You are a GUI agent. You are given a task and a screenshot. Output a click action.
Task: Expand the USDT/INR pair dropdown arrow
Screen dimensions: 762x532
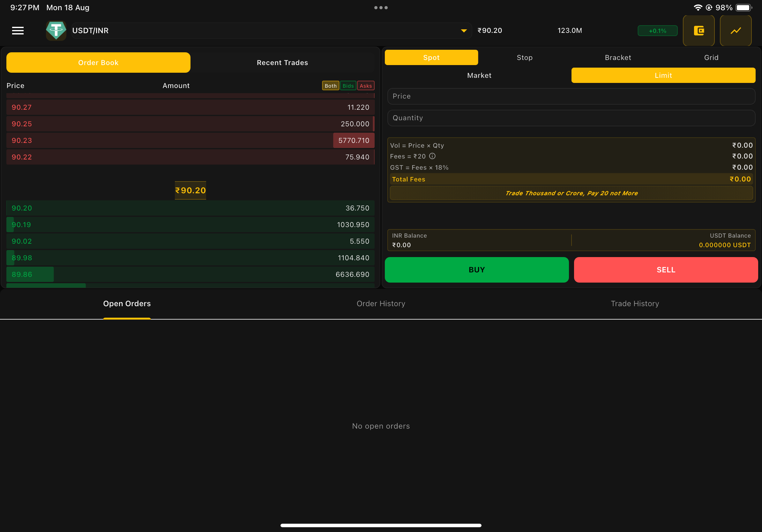(464, 31)
